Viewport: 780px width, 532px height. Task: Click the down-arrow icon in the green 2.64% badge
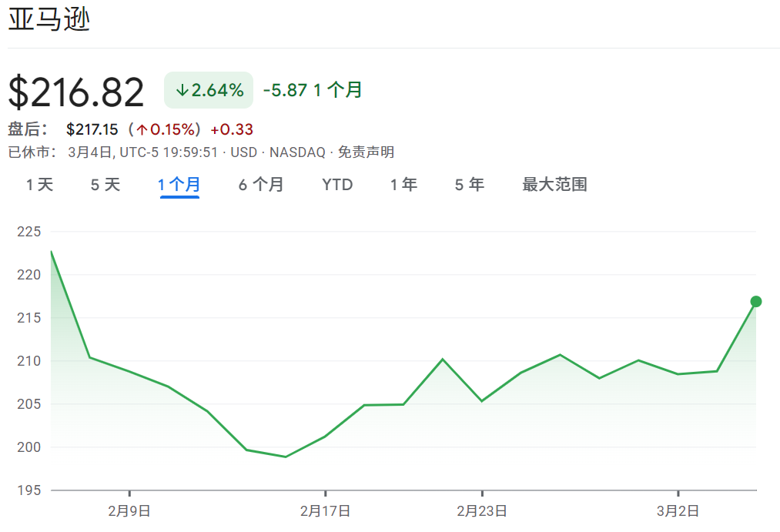pyautogui.click(x=182, y=90)
